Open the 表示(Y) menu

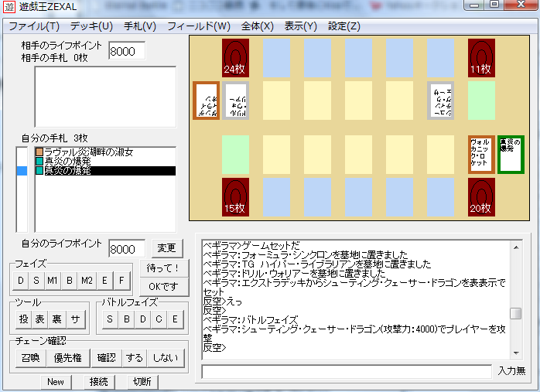coord(300,26)
